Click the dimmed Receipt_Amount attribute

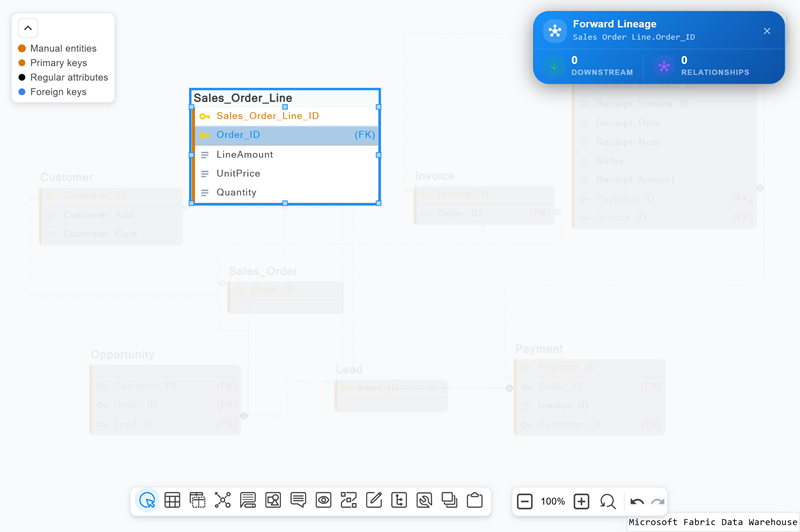[x=635, y=180]
